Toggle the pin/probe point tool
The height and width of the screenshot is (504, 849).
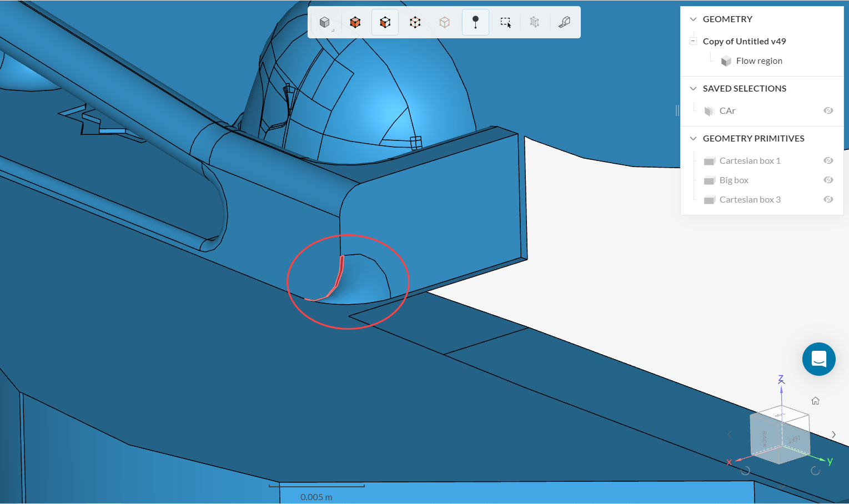click(x=475, y=22)
